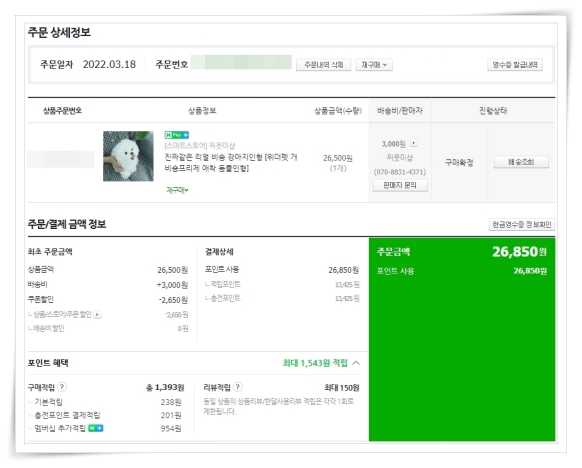This screenshot has width=582, height=468.
Task: Click the 배송비 +3,000원 amount
Action: tap(172, 285)
